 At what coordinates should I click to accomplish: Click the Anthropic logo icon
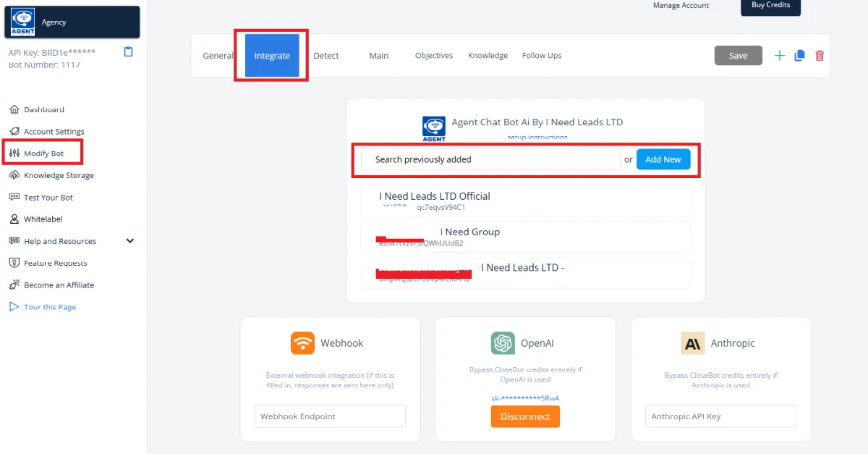693,343
